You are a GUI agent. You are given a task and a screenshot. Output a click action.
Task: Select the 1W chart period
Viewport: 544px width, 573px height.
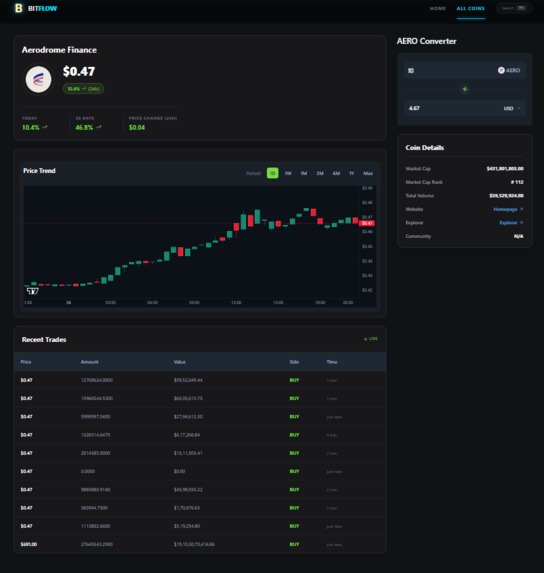click(x=288, y=173)
